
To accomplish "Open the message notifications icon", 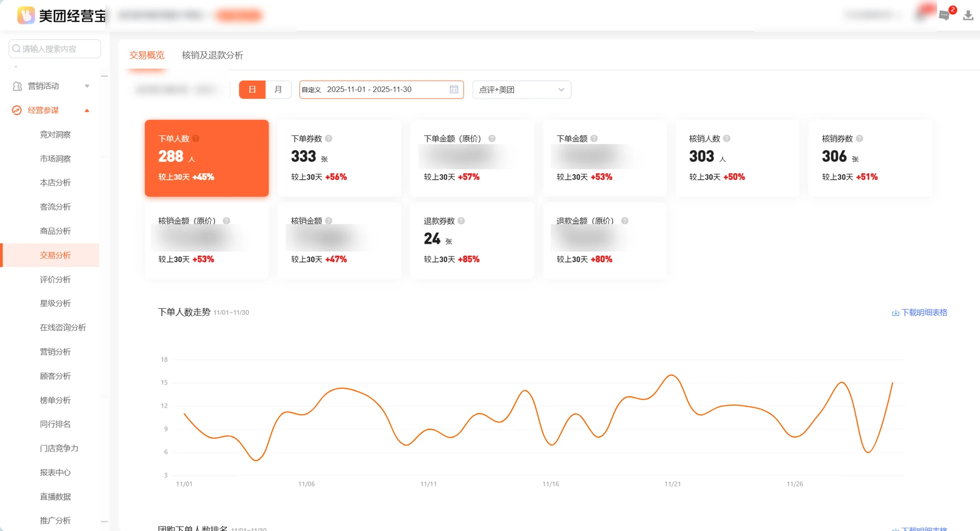I will [945, 15].
